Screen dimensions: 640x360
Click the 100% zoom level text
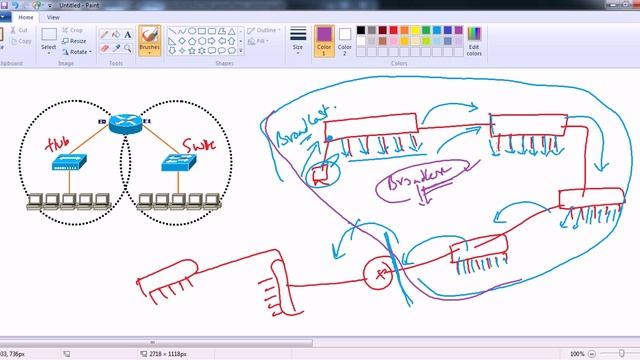pos(577,354)
